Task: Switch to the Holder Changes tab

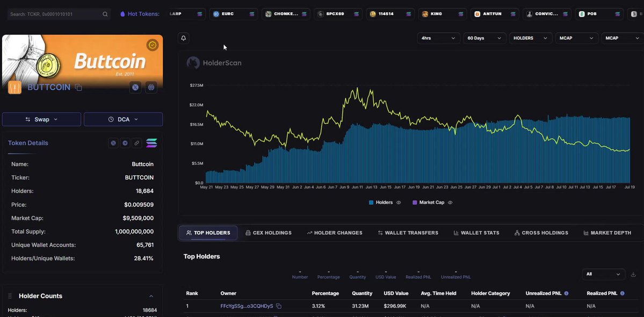Action: point(335,233)
